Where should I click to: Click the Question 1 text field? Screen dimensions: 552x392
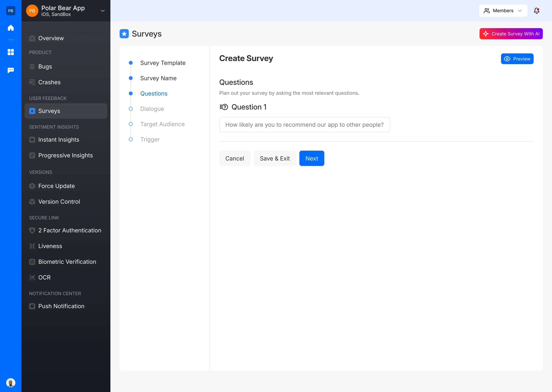[x=304, y=125]
